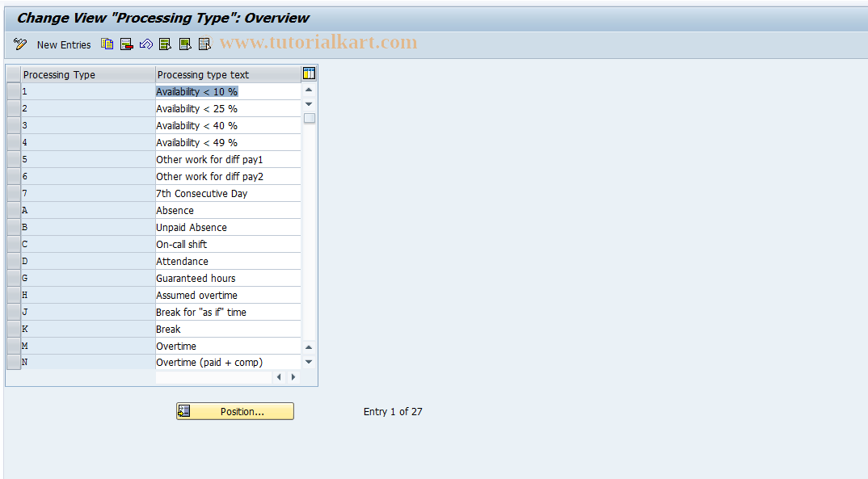Select row marker for processing type 1
This screenshot has width=868, height=479.
pyautogui.click(x=14, y=92)
